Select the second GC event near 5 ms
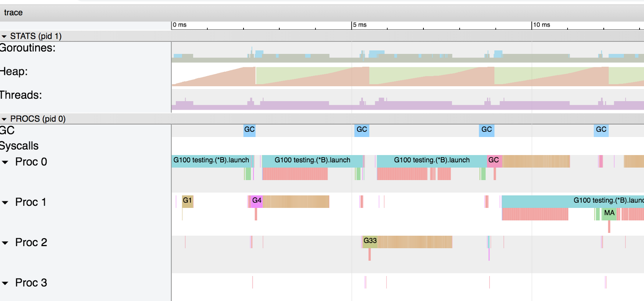The height and width of the screenshot is (301, 644). 362,130
